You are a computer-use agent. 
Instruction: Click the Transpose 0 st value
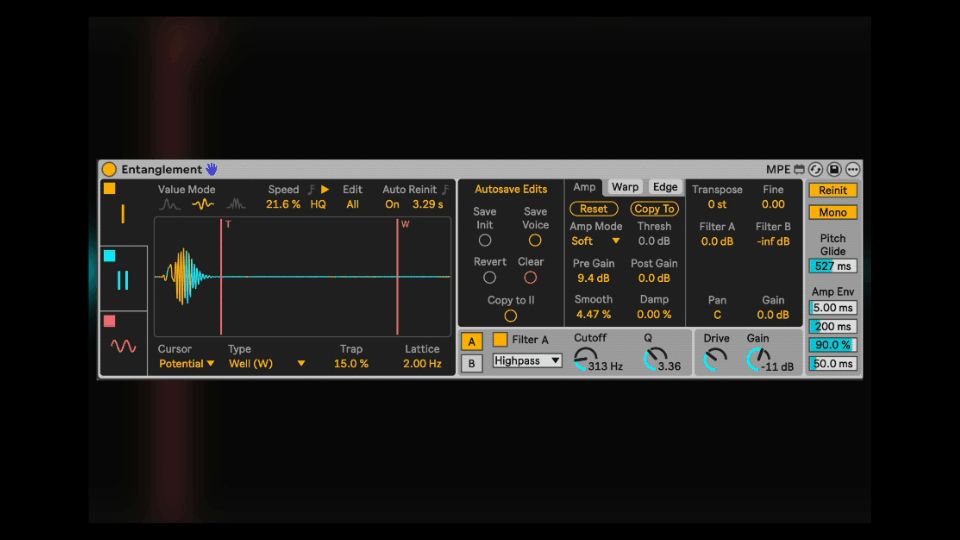[717, 204]
